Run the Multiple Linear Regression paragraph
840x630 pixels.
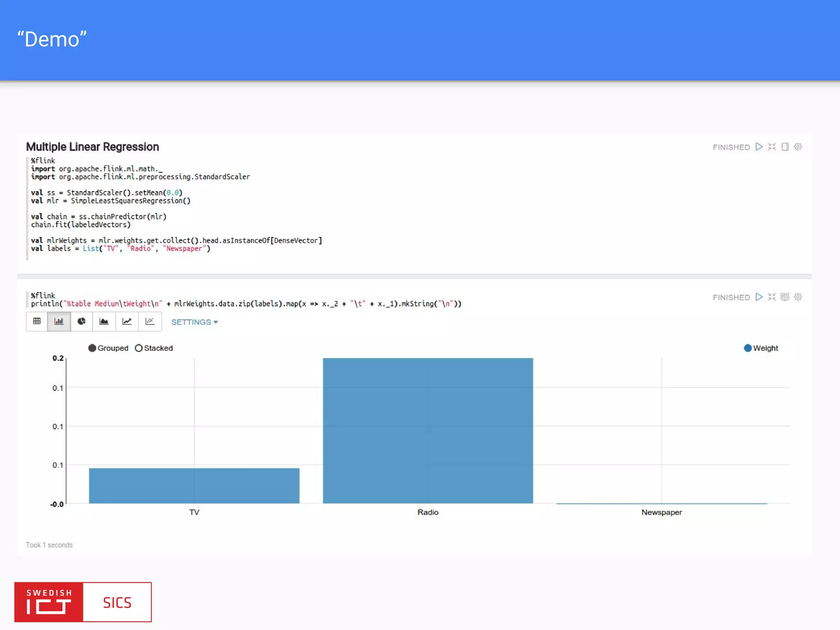(759, 147)
